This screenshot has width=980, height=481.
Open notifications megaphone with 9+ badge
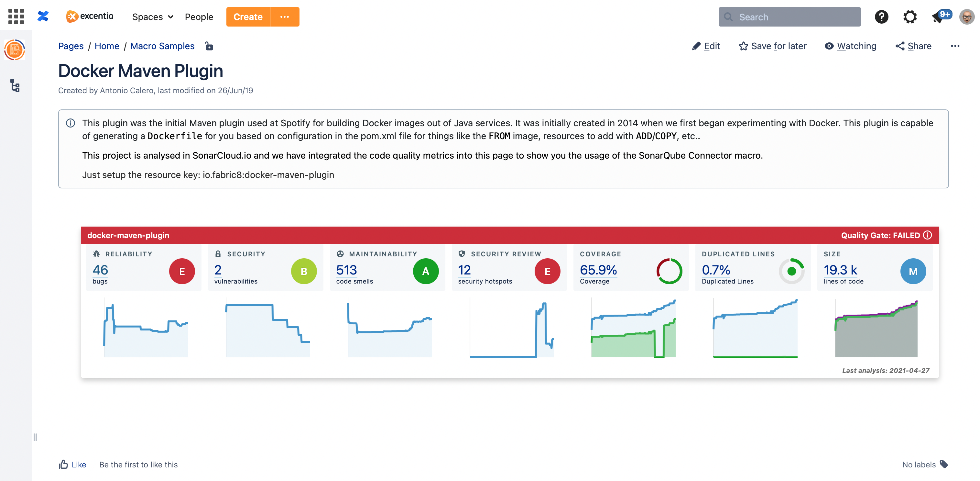point(942,17)
